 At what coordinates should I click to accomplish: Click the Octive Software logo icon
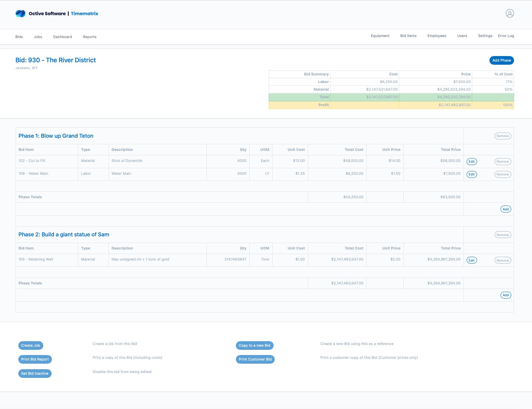(x=20, y=13)
